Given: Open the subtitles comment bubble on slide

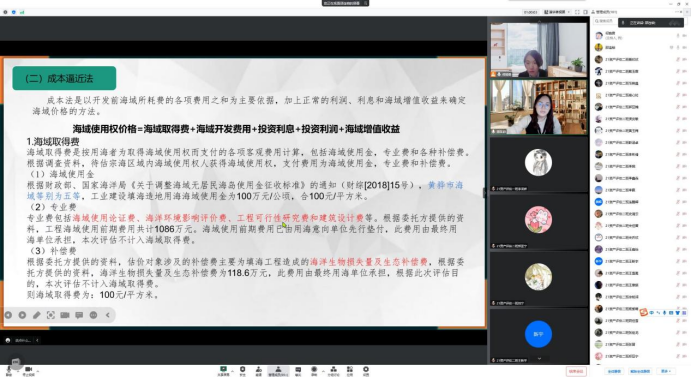Looking at the screenshot, I should click(x=79, y=315).
